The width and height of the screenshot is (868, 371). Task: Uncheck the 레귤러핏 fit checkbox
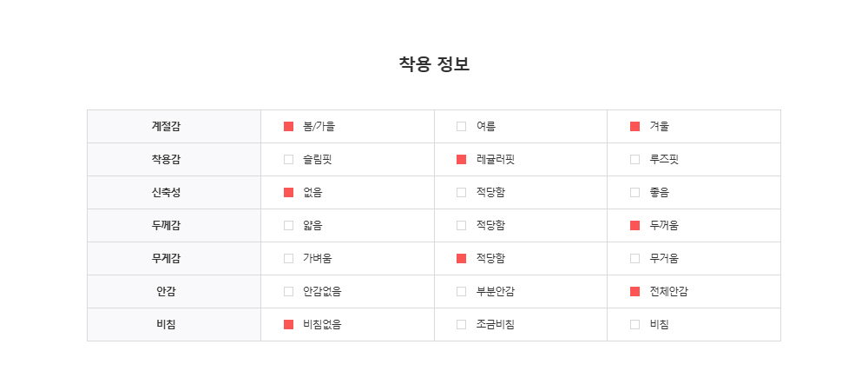point(461,160)
